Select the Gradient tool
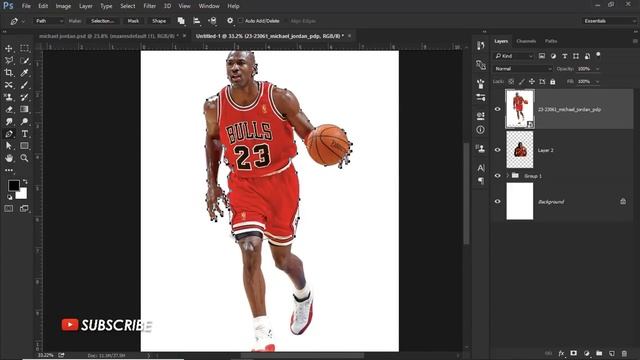Image resolution: width=640 pixels, height=360 pixels. click(24, 109)
